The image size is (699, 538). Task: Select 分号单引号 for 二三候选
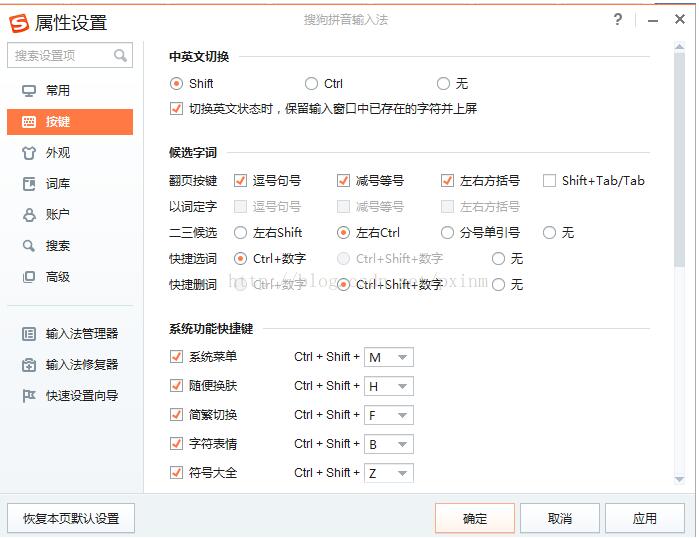tap(447, 233)
